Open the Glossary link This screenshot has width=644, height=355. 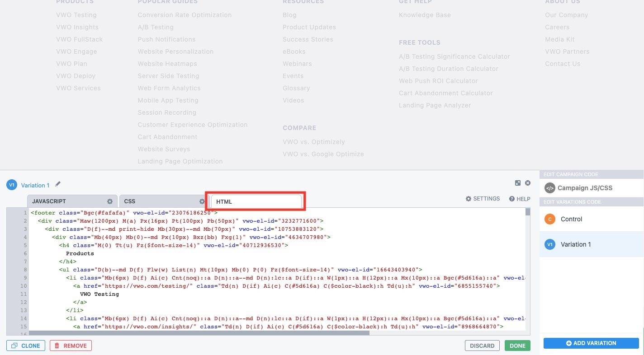tap(296, 88)
